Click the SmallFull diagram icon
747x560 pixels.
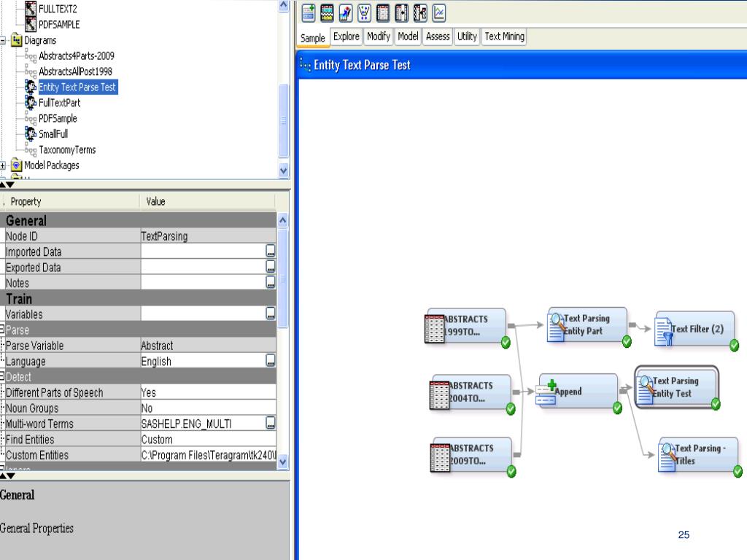tap(31, 134)
